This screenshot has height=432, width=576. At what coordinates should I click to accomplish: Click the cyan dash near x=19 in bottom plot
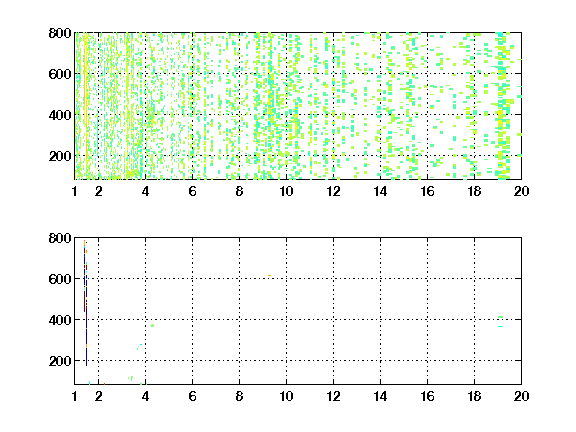500,326
